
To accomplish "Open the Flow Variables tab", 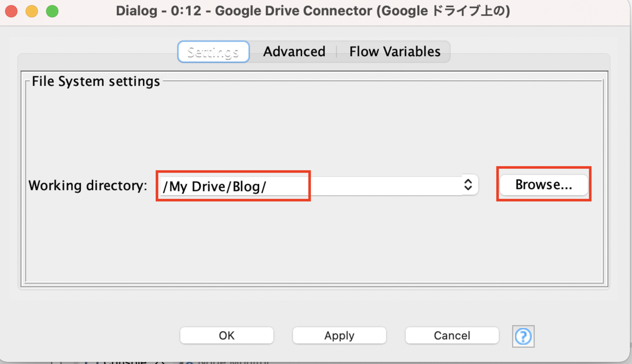I will (x=394, y=52).
